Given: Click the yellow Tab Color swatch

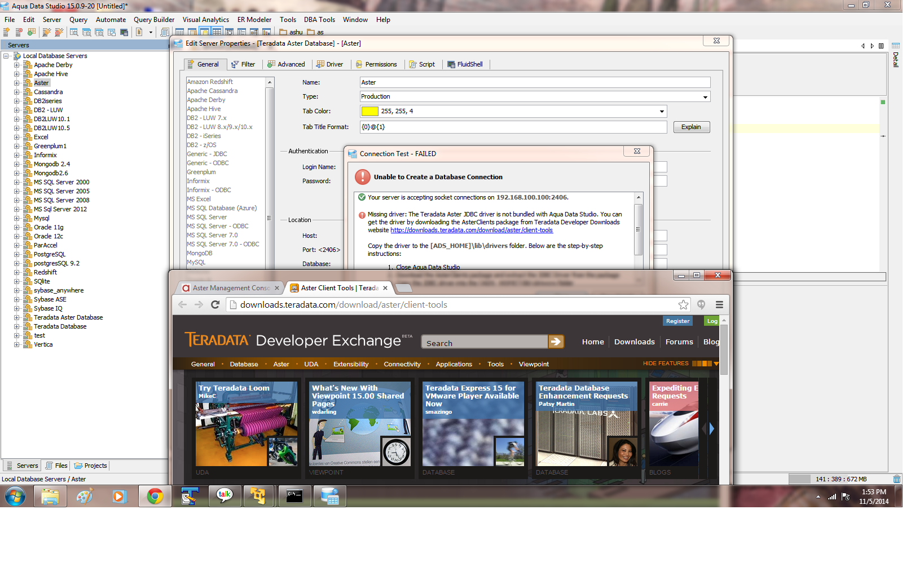Looking at the screenshot, I should (369, 112).
